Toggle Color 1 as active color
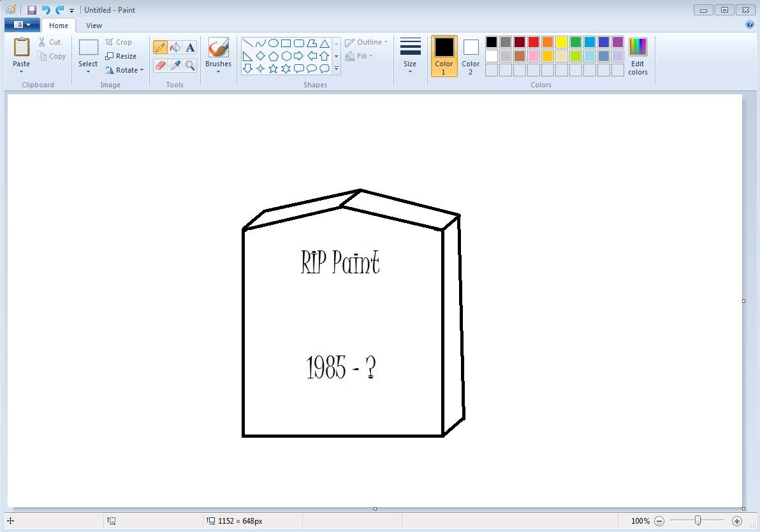 pos(444,55)
